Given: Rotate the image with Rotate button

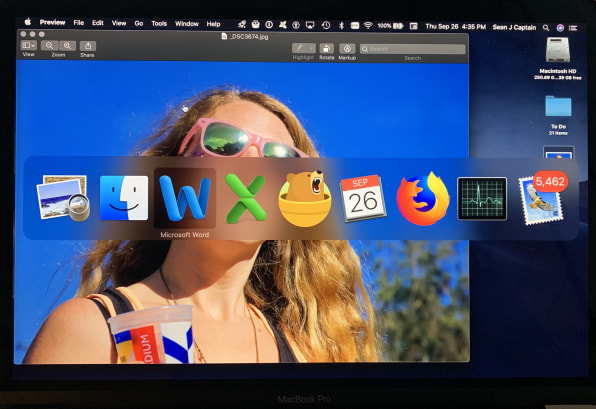Looking at the screenshot, I should coord(327,49).
